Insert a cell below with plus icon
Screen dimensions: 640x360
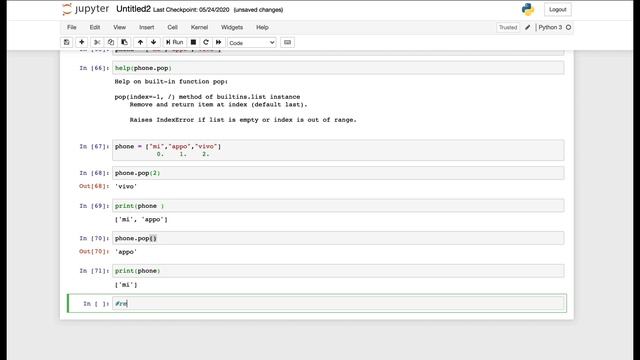tap(82, 42)
